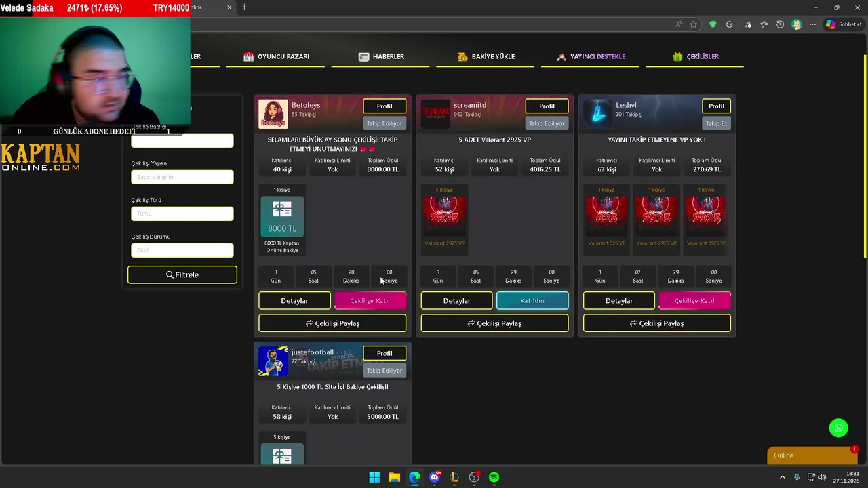
Task: Open File Explorer from taskbar
Action: (x=395, y=477)
